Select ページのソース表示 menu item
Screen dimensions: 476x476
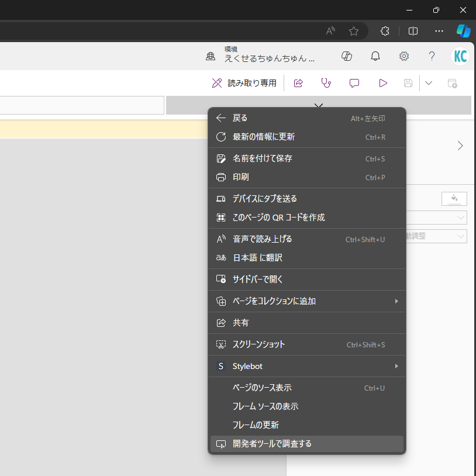coord(307,388)
